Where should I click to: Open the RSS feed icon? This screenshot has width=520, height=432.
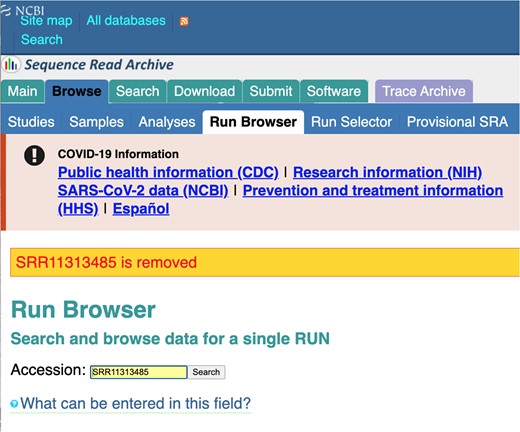click(x=184, y=21)
